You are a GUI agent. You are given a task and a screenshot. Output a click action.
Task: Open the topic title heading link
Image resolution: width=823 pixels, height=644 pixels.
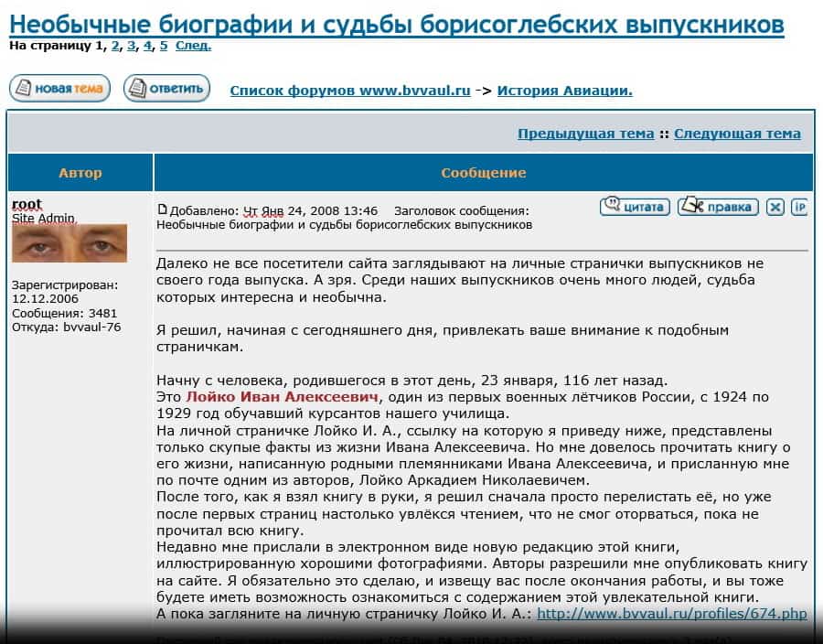pyautogui.click(x=397, y=24)
